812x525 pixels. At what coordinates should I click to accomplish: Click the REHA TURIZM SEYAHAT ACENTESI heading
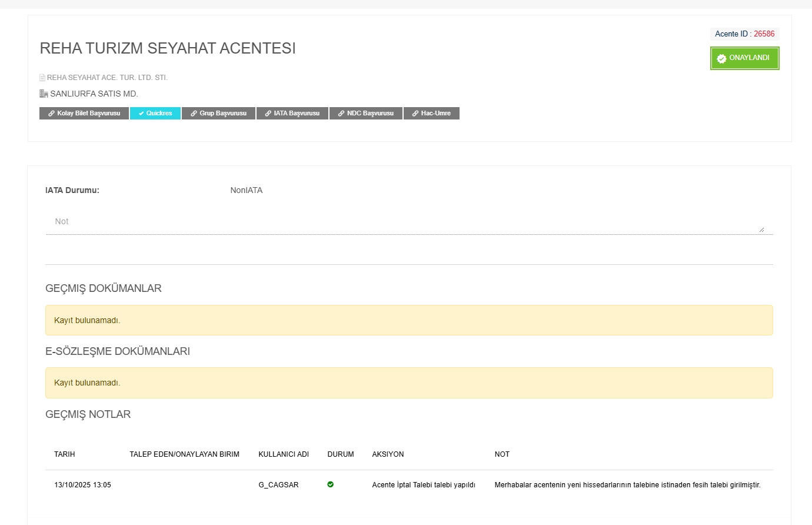(168, 48)
